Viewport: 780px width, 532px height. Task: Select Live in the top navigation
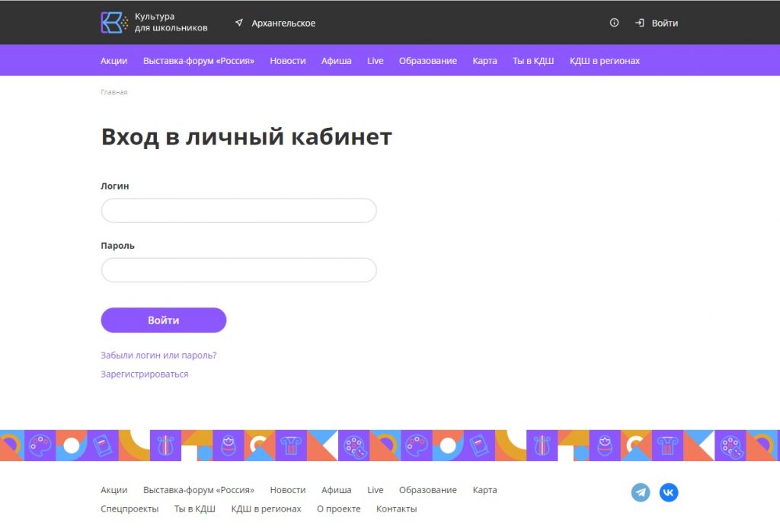(x=375, y=61)
